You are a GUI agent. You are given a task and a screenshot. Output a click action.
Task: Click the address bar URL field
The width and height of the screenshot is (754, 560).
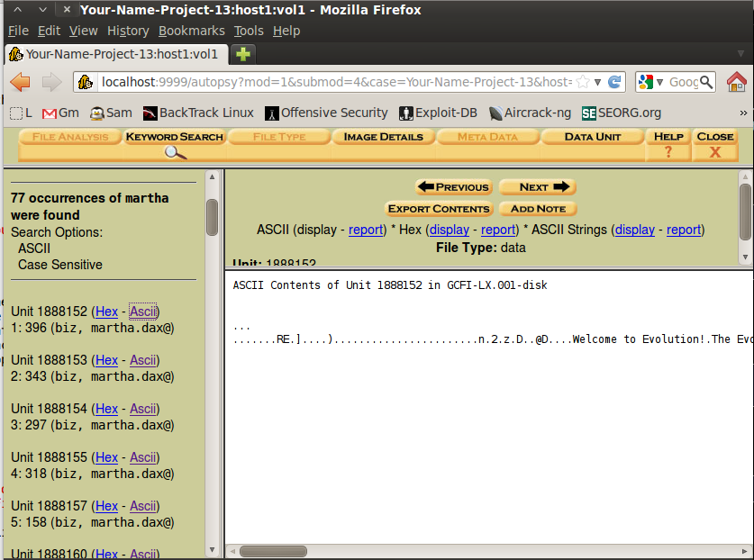point(337,82)
